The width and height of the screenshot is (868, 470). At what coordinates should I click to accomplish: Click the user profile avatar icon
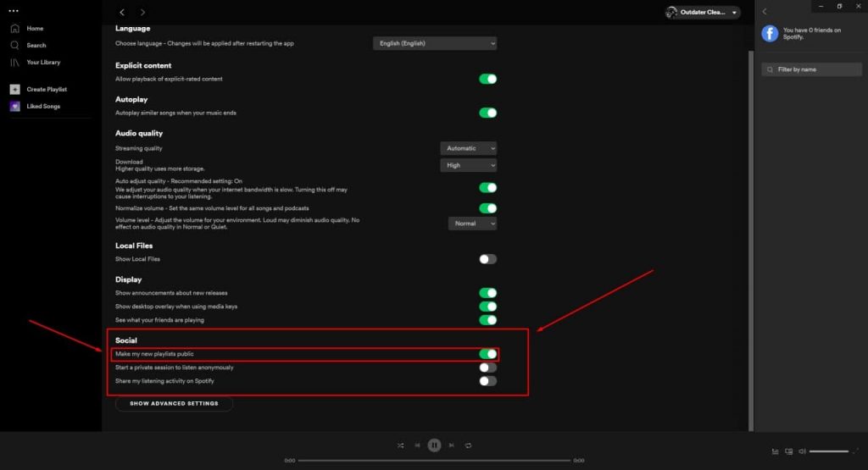pyautogui.click(x=671, y=12)
